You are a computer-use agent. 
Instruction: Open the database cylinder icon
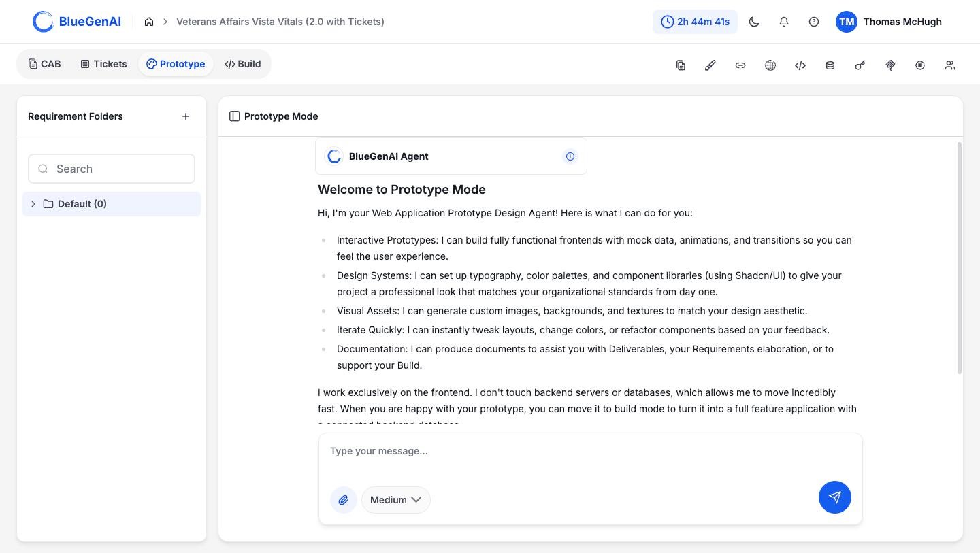click(830, 65)
